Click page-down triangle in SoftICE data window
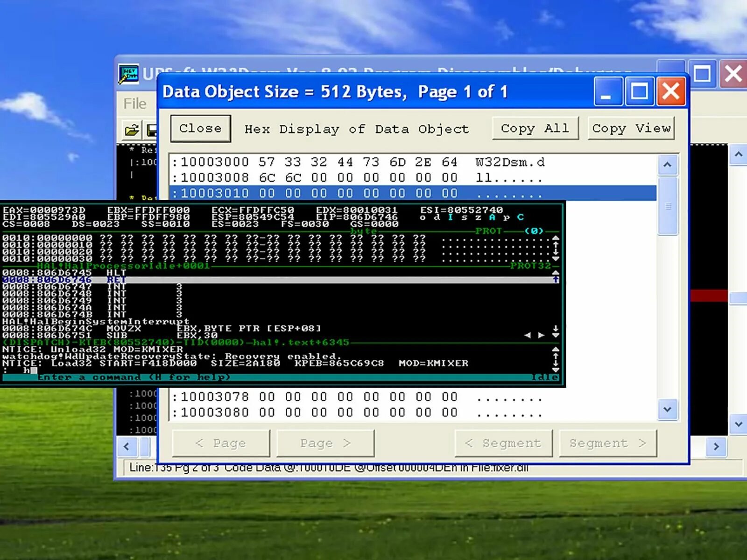 point(556,259)
